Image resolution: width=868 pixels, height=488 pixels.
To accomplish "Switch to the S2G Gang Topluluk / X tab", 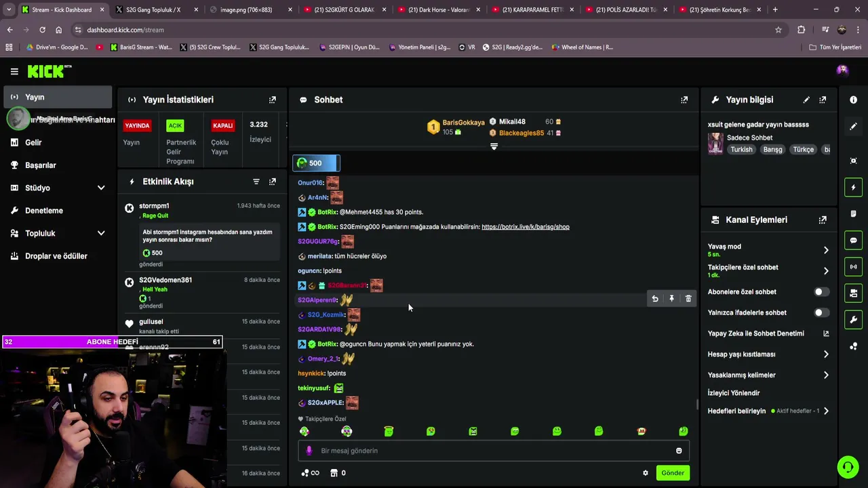I will click(156, 9).
